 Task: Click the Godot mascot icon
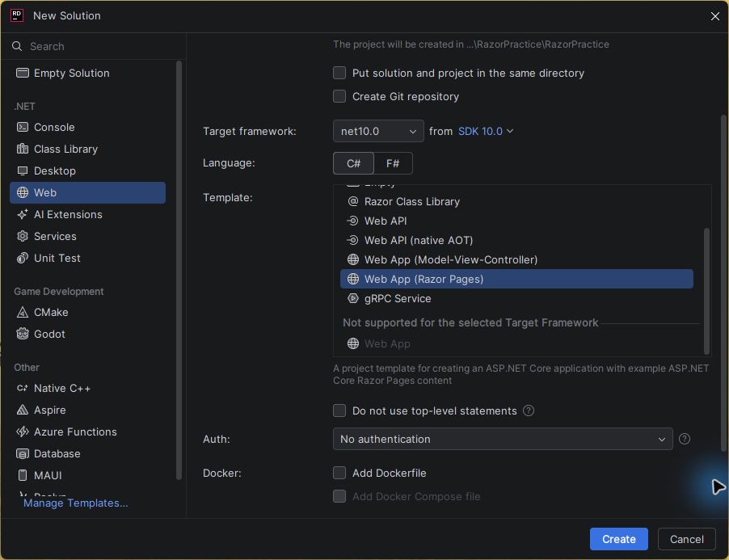tap(23, 334)
